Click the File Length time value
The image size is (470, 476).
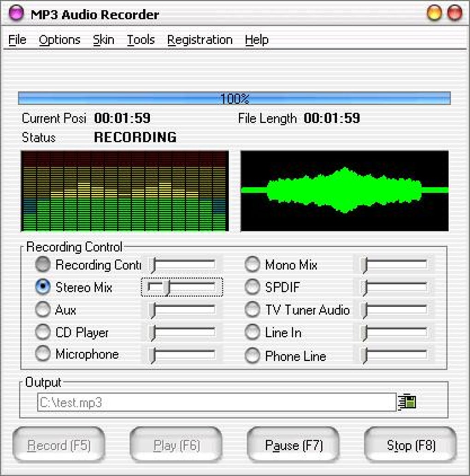[x=332, y=118]
